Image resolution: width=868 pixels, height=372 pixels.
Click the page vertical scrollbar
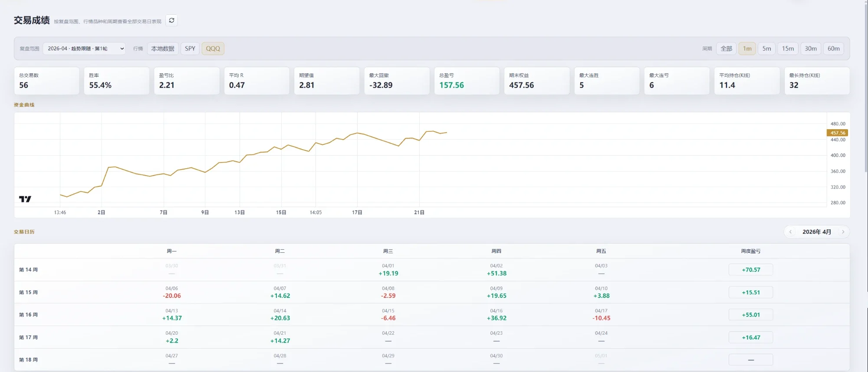[x=866, y=87]
